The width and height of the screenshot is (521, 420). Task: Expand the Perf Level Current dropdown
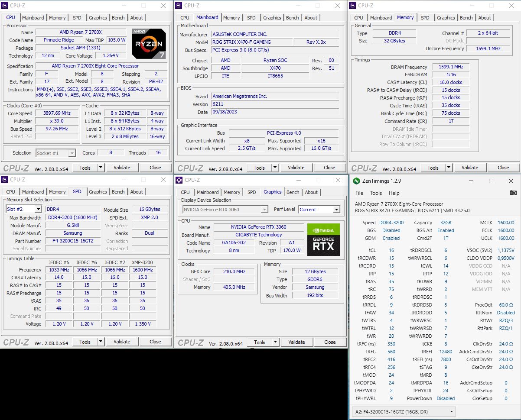[336, 210]
